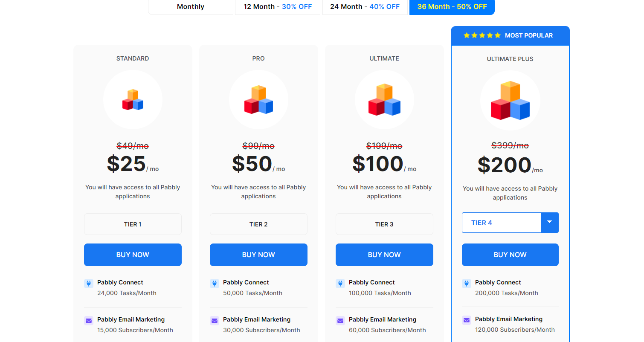
Task: Click the Pabbly Connect plug icon in Pro plan
Action: 215,283
